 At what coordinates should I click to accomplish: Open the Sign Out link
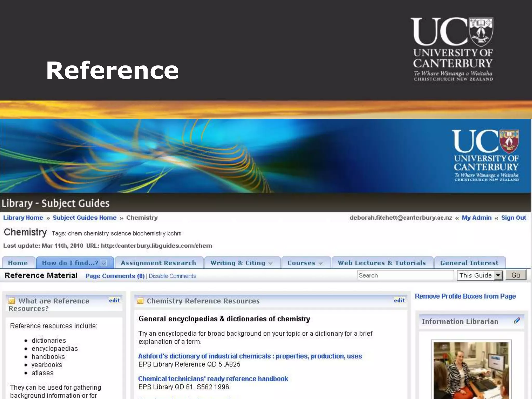tap(513, 218)
